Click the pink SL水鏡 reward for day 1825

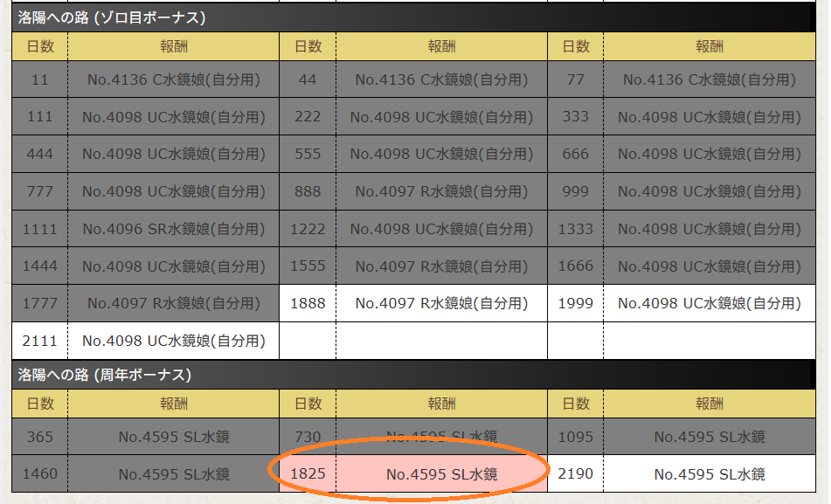441,474
